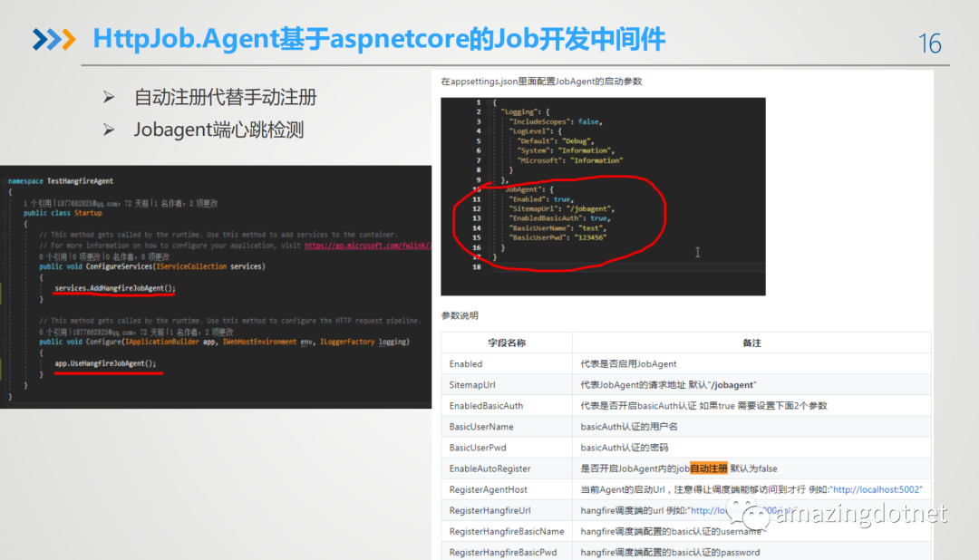Click the caption 在appsettings.json里面配置JobAgent的启动参数

click(x=541, y=82)
